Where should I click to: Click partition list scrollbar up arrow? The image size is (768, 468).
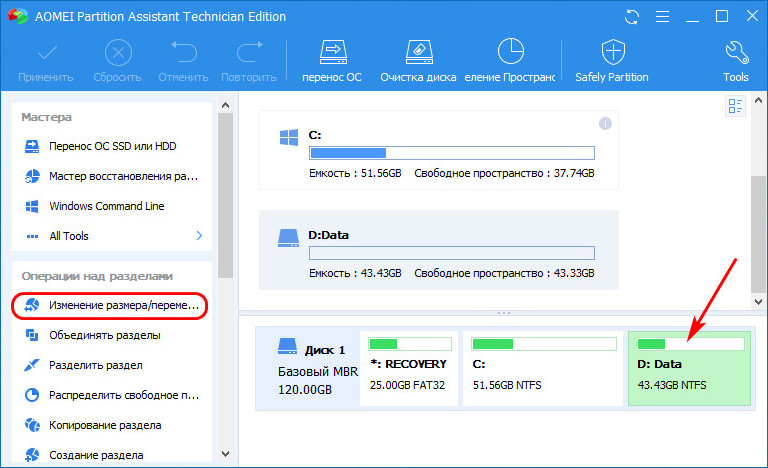pyautogui.click(x=758, y=100)
